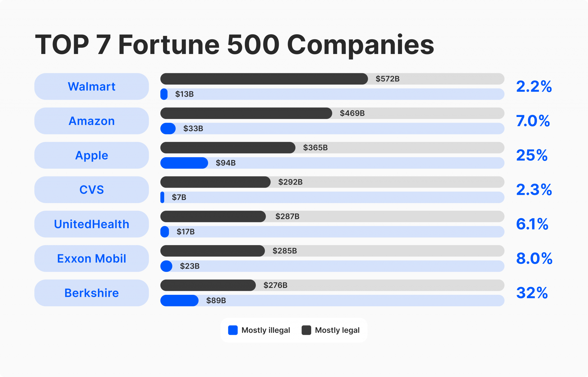Image resolution: width=588 pixels, height=377 pixels.
Task: Click the 25% percentage for Apple
Action: (x=532, y=155)
